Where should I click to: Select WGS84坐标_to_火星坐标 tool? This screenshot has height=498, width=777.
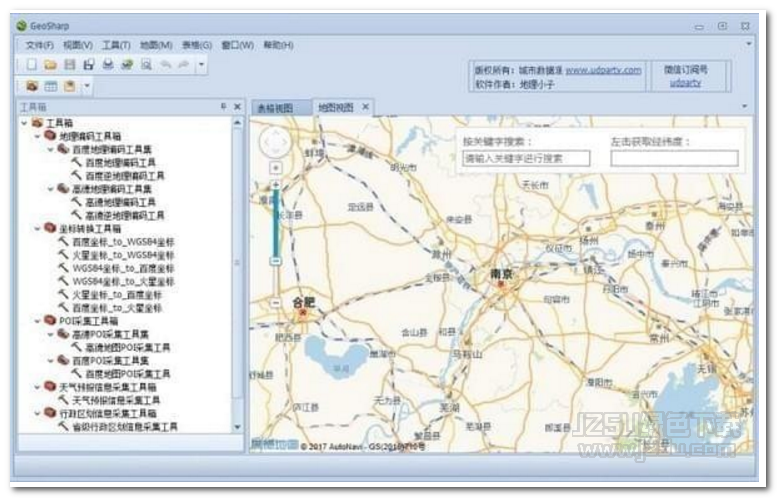[x=123, y=281]
